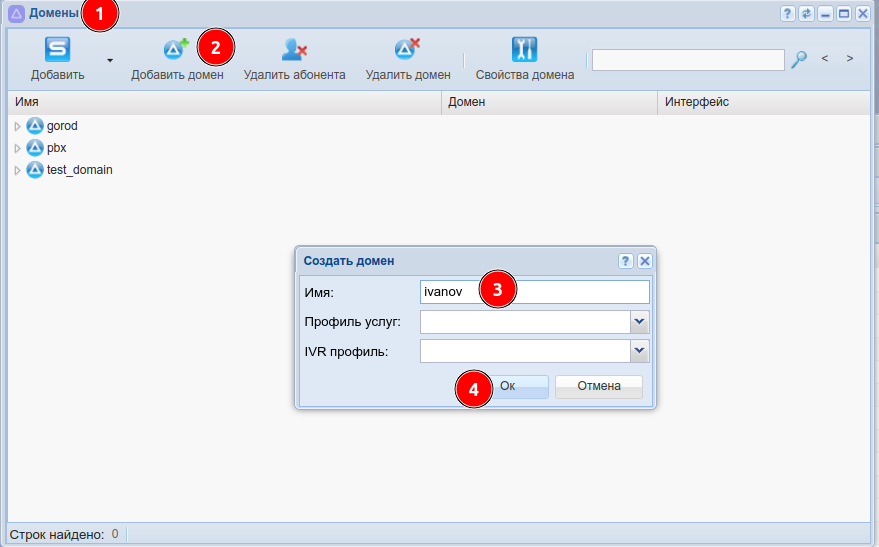Focus the toolbar search field
Screen dimensions: 879x547
(688, 60)
